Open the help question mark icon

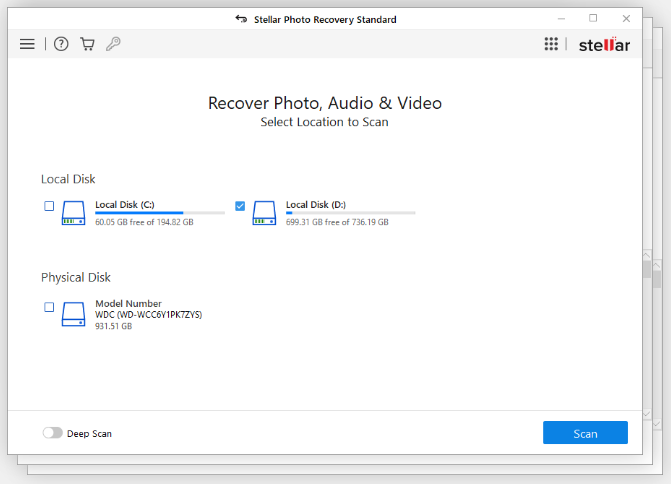pyautogui.click(x=61, y=44)
